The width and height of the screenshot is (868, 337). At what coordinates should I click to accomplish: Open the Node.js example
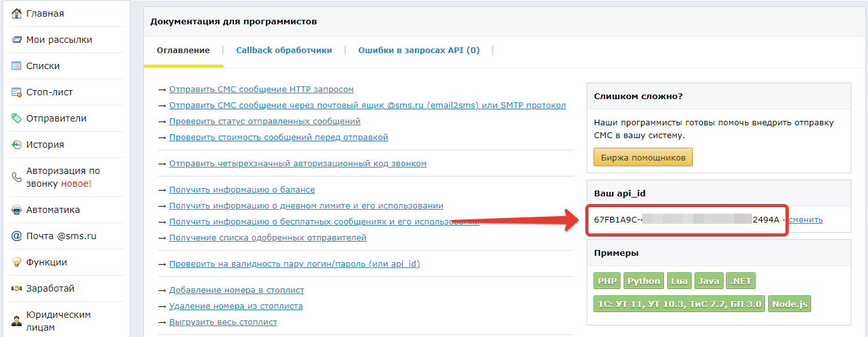[x=789, y=304]
